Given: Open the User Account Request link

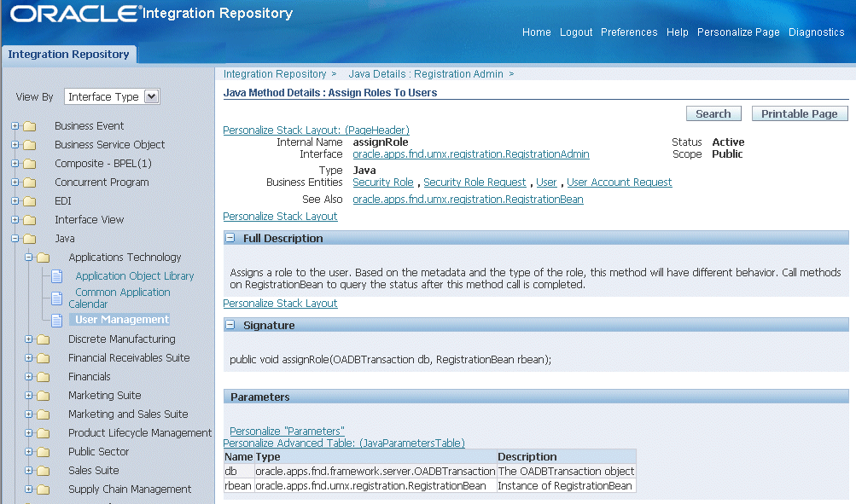Looking at the screenshot, I should (619, 182).
